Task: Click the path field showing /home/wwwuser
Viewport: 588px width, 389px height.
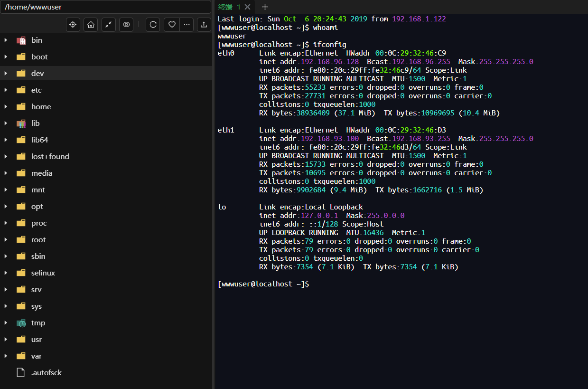Action: pyautogui.click(x=105, y=7)
